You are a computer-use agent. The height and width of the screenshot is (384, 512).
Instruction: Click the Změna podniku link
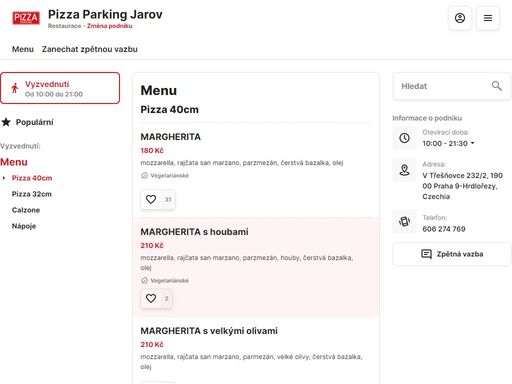click(110, 26)
